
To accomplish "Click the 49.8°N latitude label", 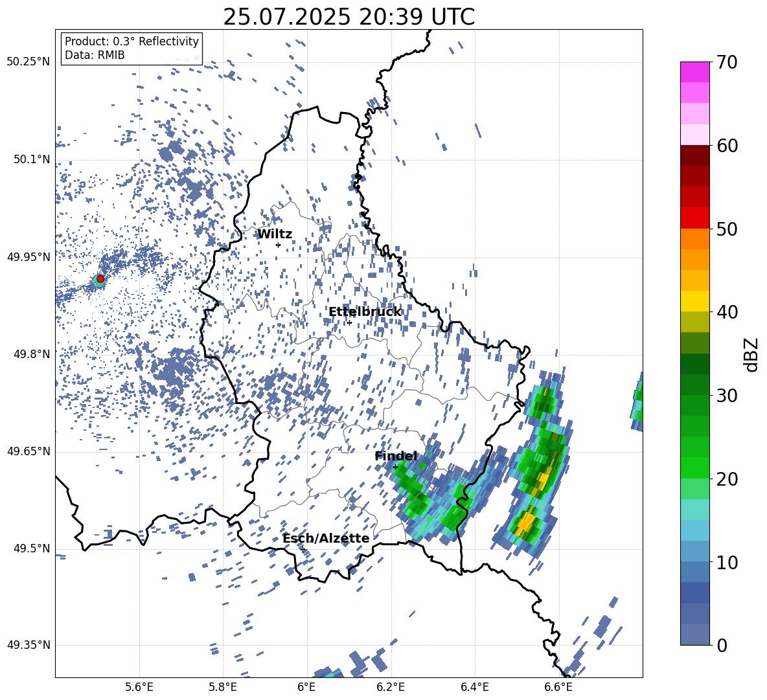I will [32, 354].
